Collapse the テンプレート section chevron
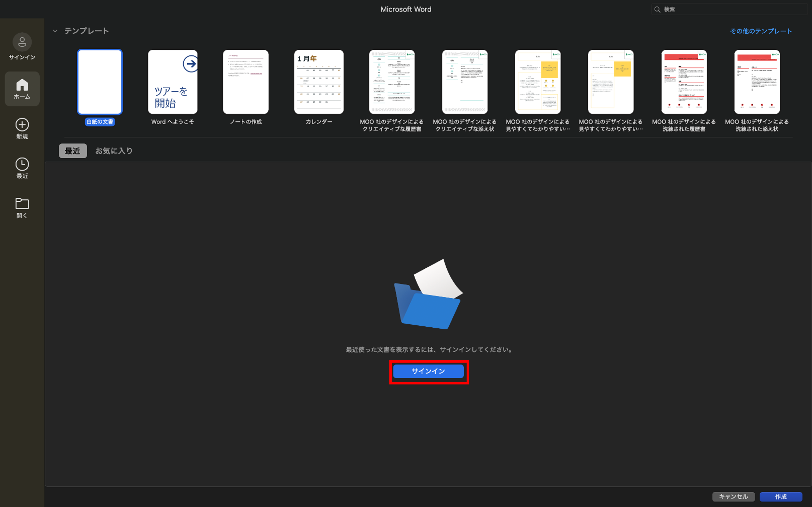Screen dimensions: 812x507 coord(55,31)
